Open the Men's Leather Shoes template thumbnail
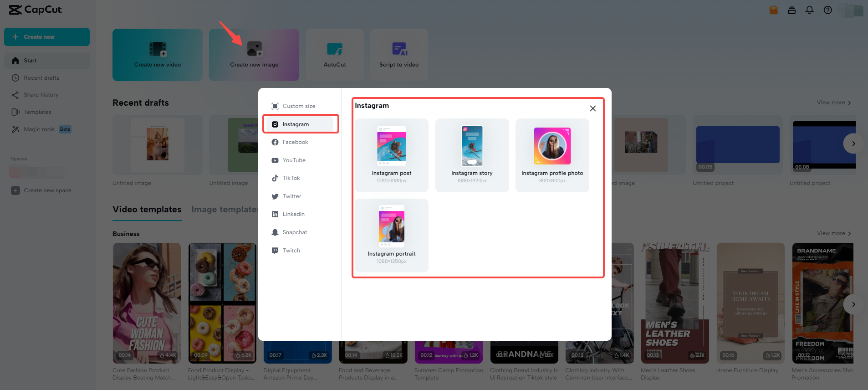The width and height of the screenshot is (868, 390). 675,303
